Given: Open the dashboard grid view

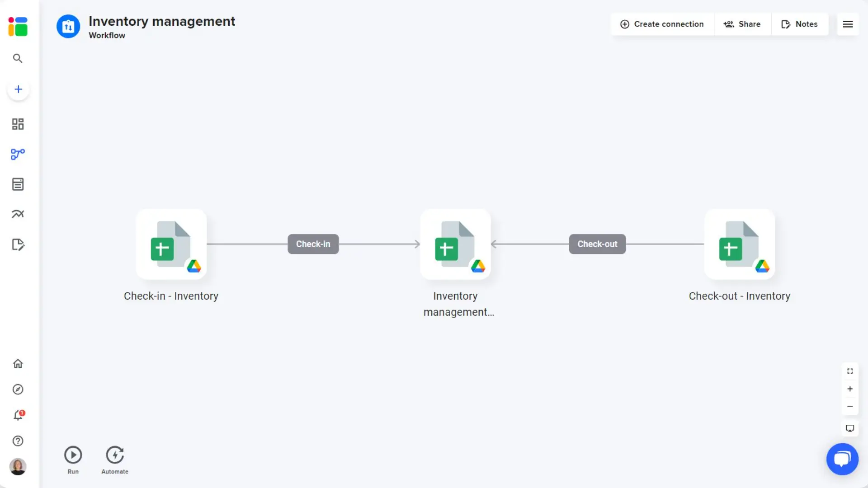Looking at the screenshot, I should pos(18,124).
